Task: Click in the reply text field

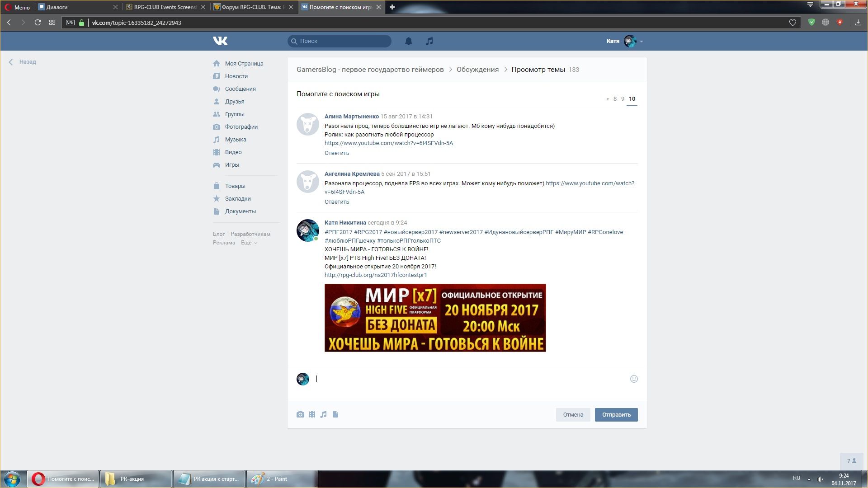Action: (470, 380)
